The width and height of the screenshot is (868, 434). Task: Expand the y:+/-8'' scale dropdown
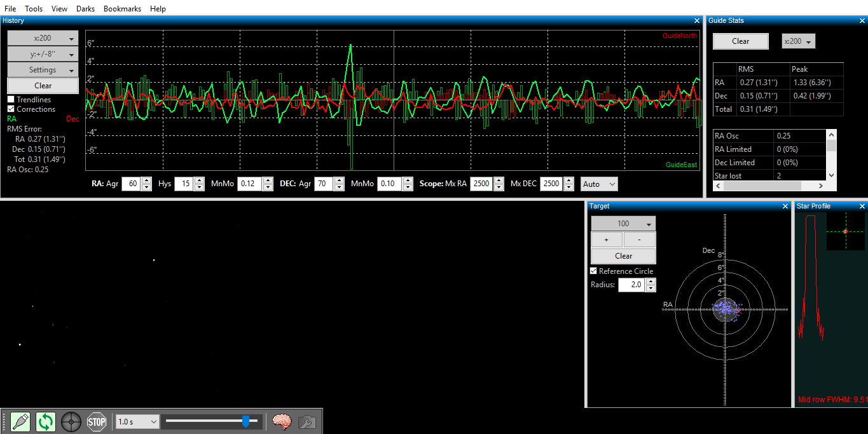43,54
